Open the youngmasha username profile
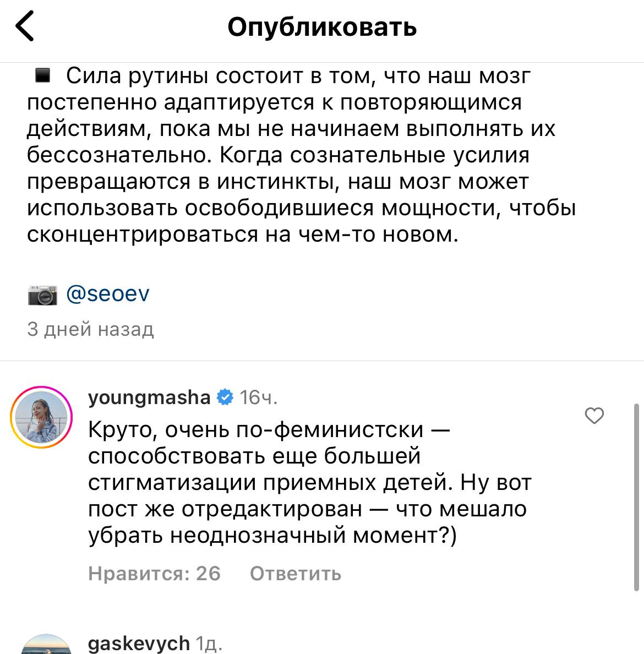Viewport: 644px width, 654px height. pyautogui.click(x=149, y=397)
